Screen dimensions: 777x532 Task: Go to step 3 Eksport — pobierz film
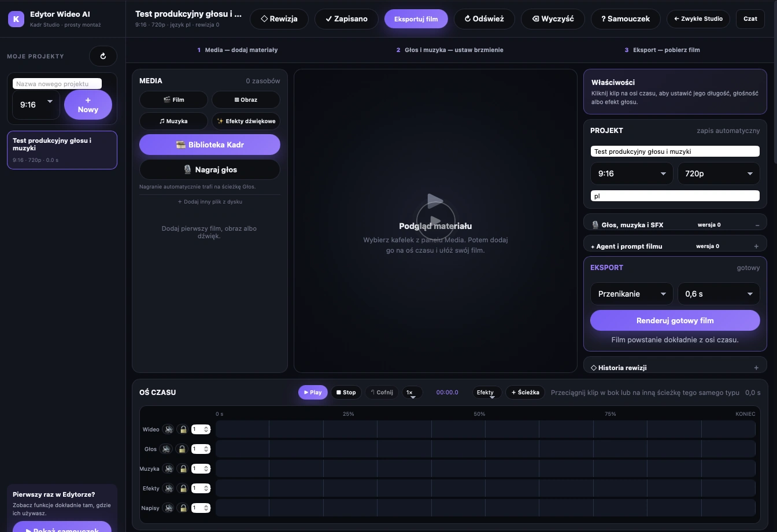tap(662, 50)
